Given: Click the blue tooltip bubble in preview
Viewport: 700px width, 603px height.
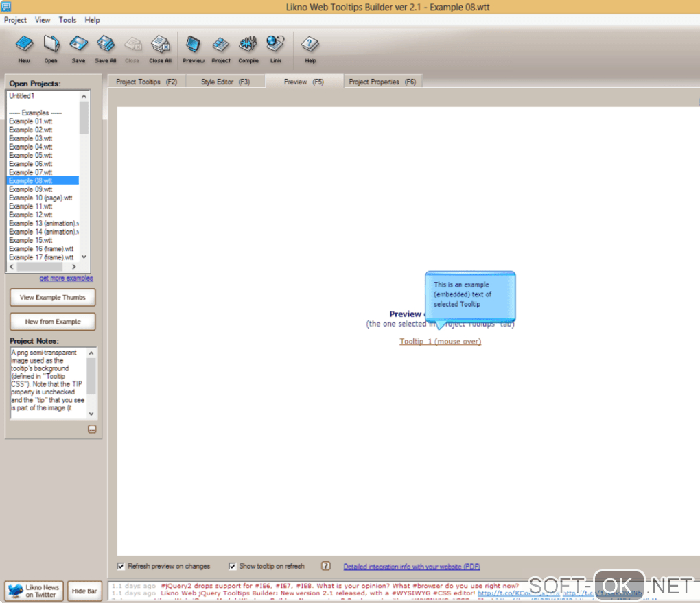Looking at the screenshot, I should tap(470, 296).
